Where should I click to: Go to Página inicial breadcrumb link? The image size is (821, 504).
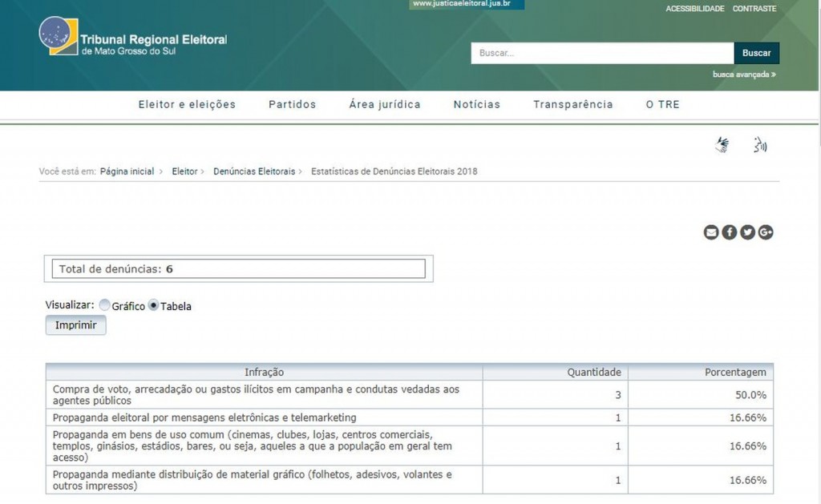click(127, 171)
